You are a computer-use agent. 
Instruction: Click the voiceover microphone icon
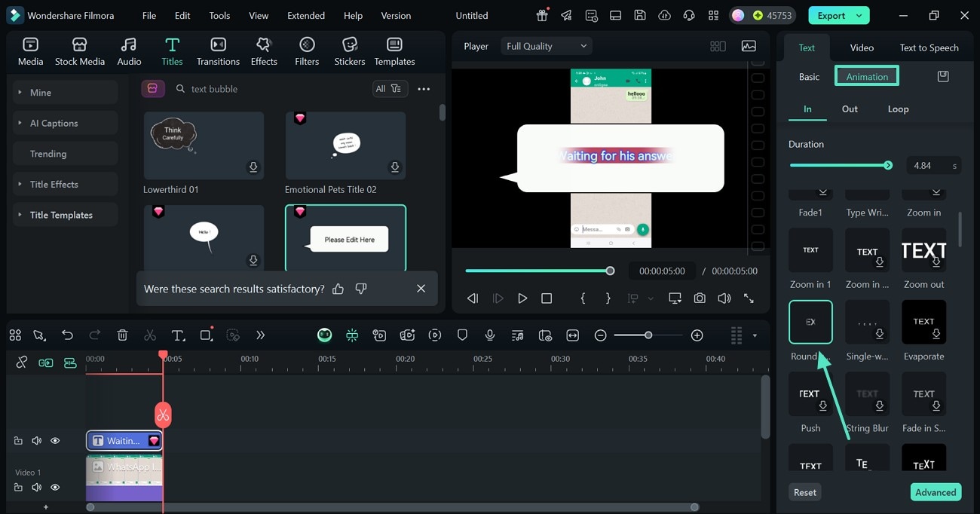click(x=490, y=335)
